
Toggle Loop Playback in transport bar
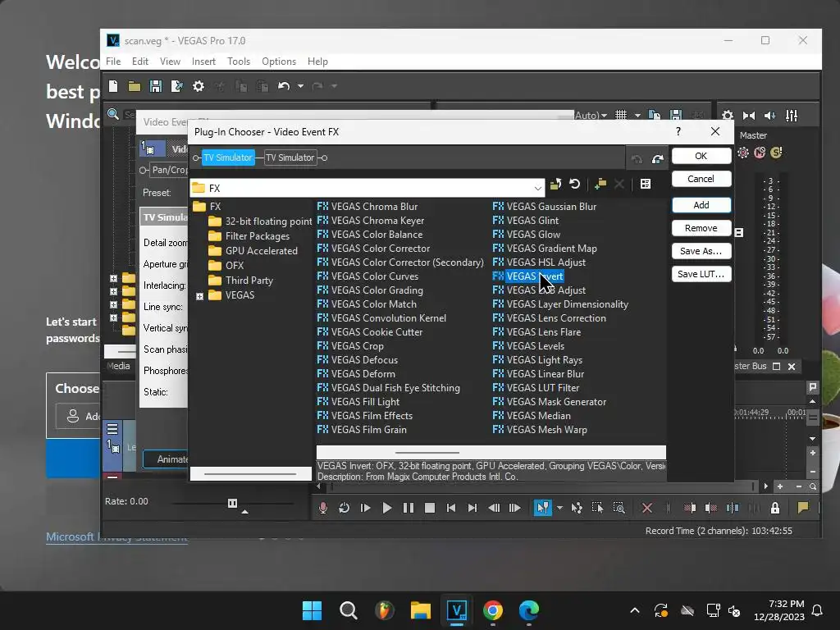(x=344, y=508)
